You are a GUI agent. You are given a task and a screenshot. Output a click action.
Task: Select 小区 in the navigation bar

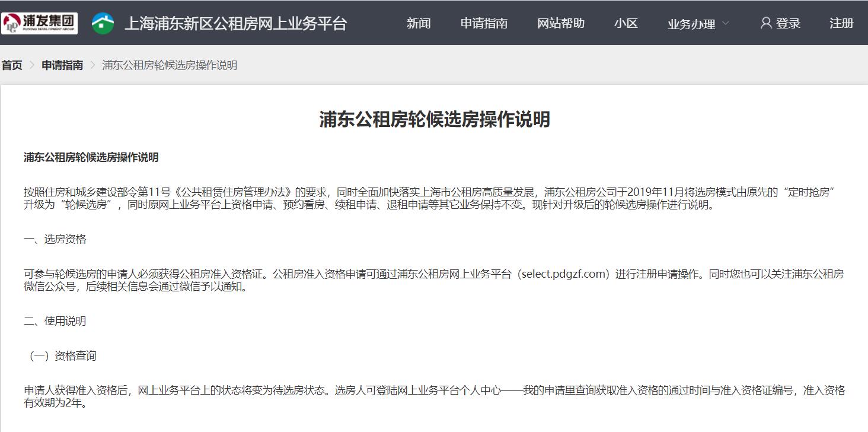(626, 23)
